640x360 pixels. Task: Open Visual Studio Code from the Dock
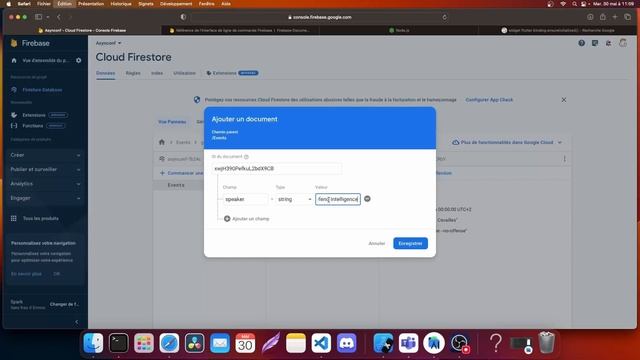click(x=321, y=343)
